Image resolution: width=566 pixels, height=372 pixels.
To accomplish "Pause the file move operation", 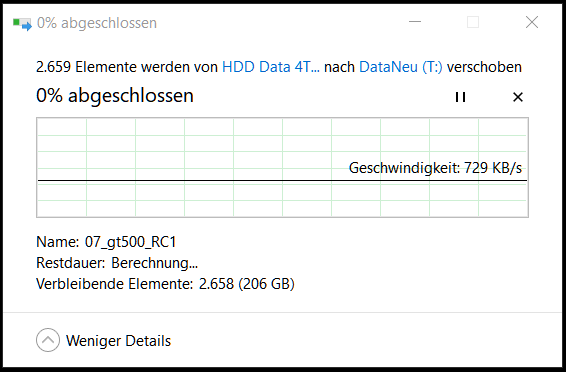I will click(x=460, y=97).
